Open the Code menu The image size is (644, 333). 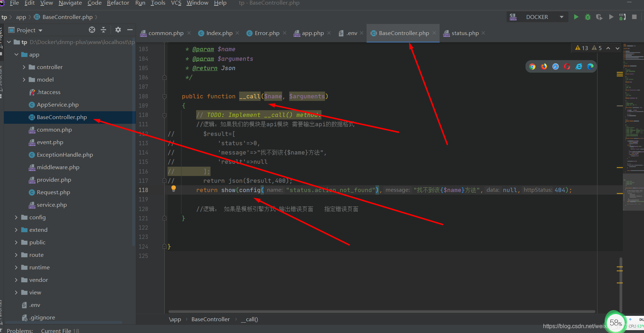click(x=95, y=3)
